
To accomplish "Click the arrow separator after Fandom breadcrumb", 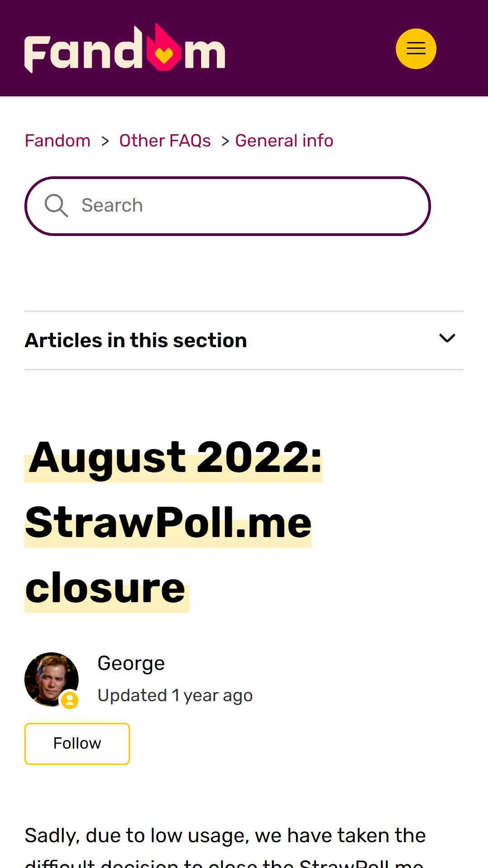I will point(105,141).
